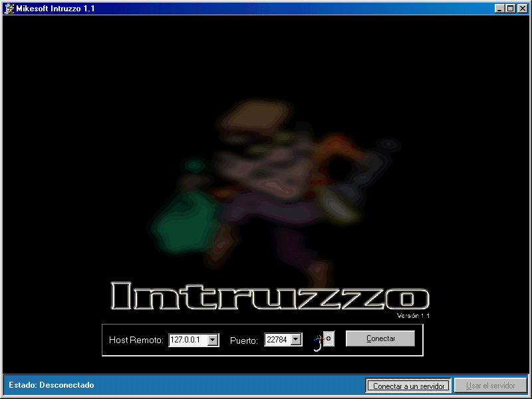The height and width of the screenshot is (399, 532).
Task: Click the Versión 1.1 label
Action: click(414, 315)
